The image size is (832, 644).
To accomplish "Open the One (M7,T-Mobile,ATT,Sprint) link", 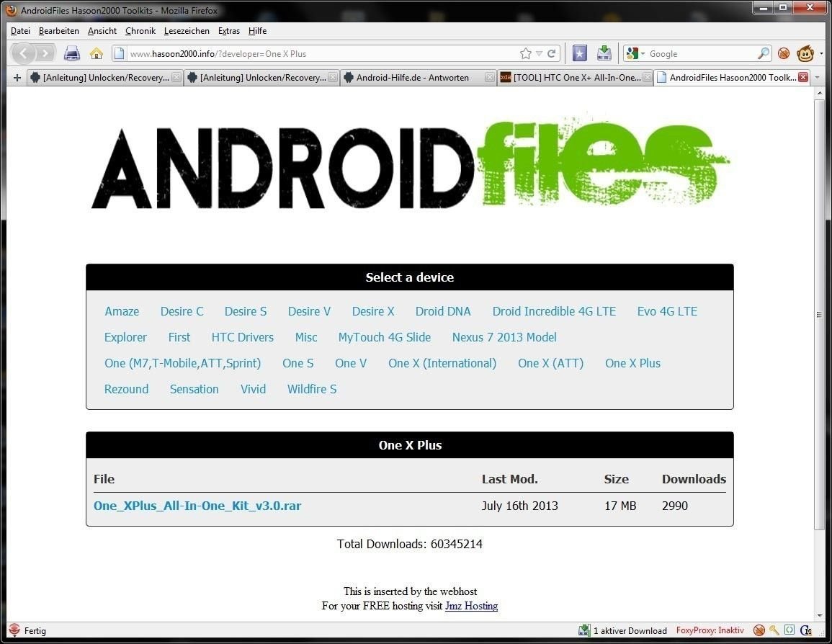I will (x=182, y=363).
